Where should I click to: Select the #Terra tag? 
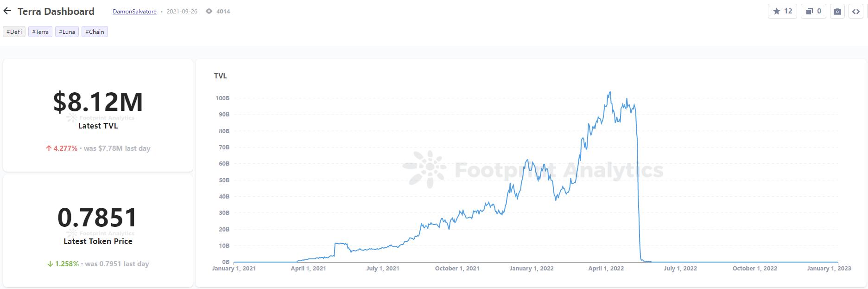(40, 32)
